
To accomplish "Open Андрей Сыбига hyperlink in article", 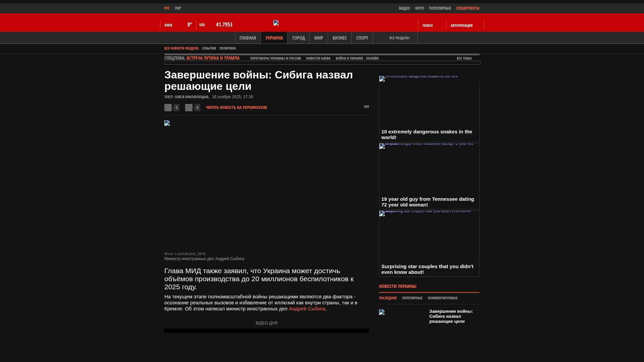I will tap(307, 309).
